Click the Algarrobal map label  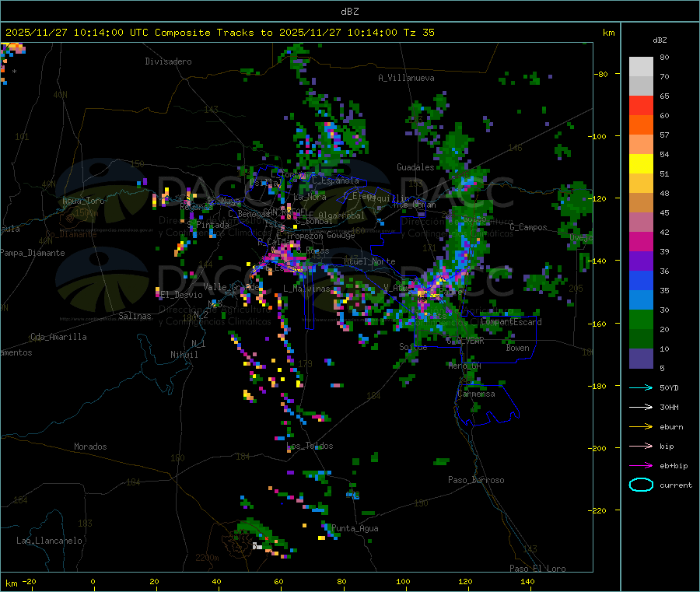click(x=341, y=215)
